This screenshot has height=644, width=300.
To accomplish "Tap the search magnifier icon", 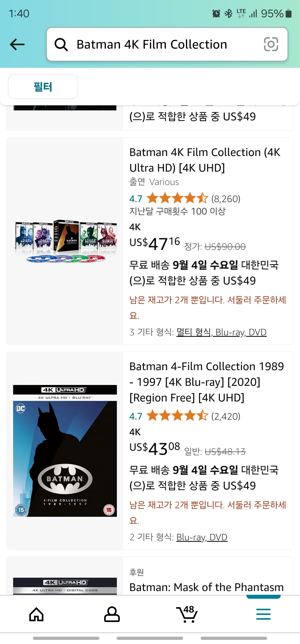I will (61, 44).
